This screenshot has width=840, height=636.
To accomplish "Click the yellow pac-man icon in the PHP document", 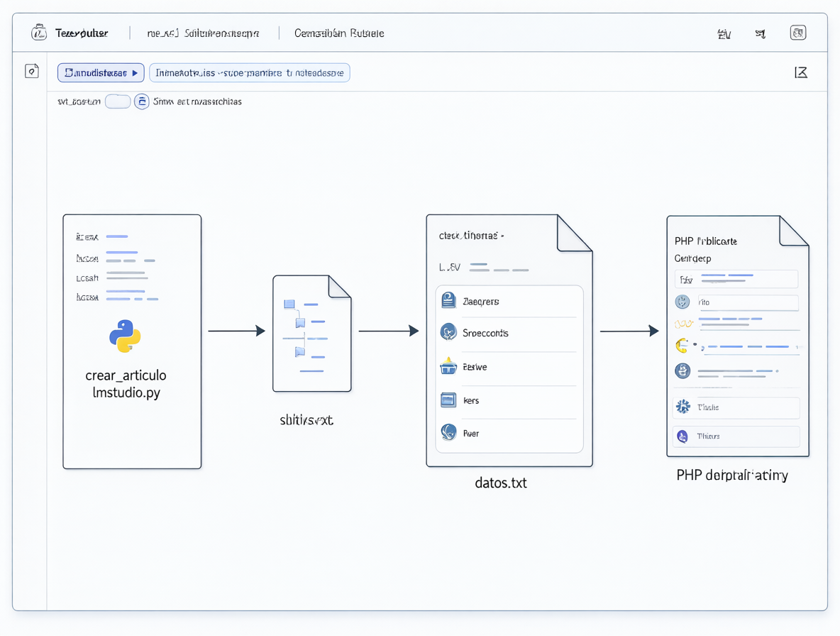I will 682,346.
